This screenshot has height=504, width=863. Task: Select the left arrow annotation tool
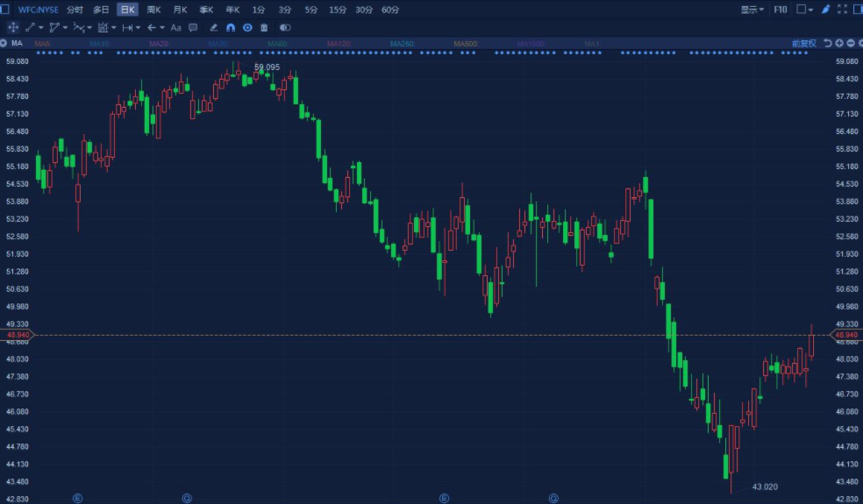(x=152, y=27)
